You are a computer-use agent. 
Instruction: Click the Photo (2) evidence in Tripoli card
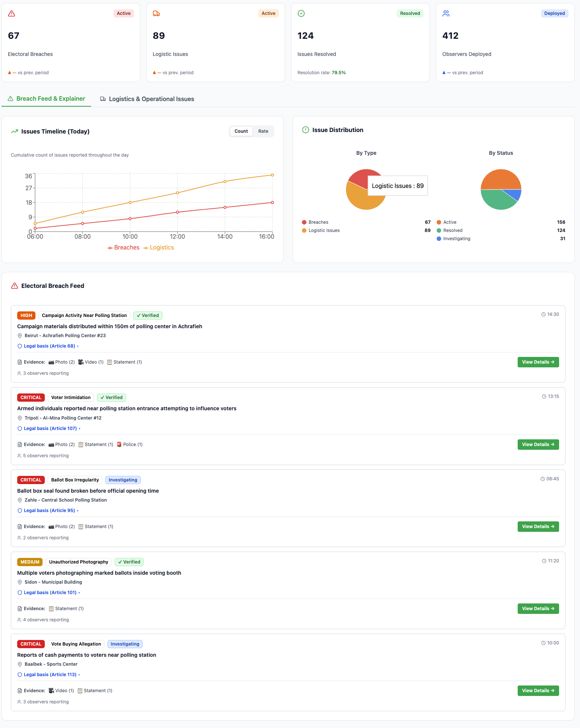pos(62,445)
